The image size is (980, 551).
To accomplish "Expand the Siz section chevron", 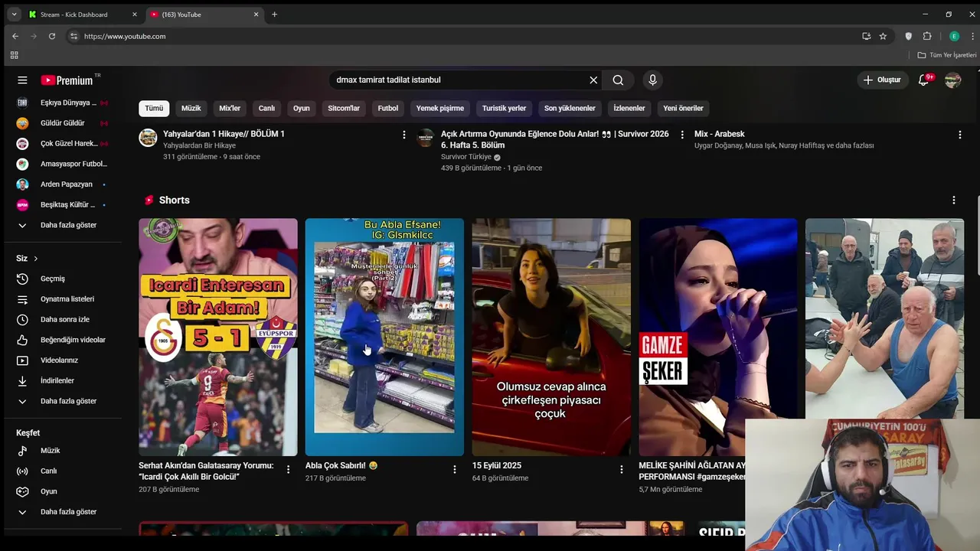I will click(35, 259).
